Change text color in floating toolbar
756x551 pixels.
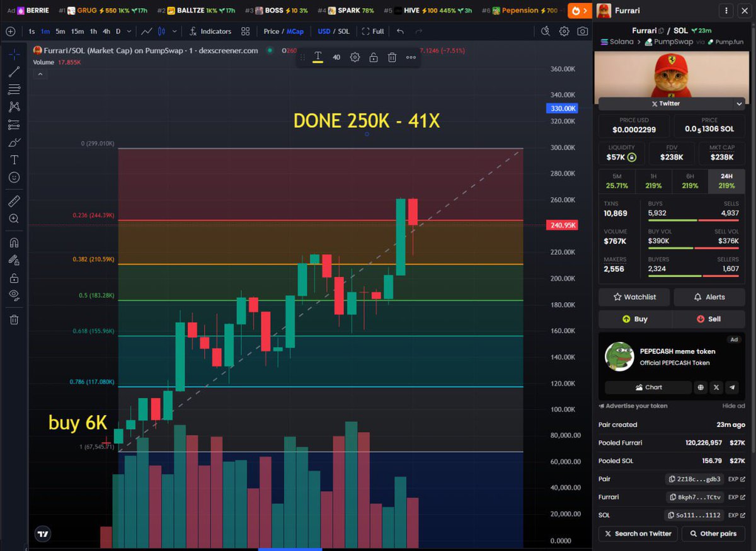pyautogui.click(x=318, y=57)
